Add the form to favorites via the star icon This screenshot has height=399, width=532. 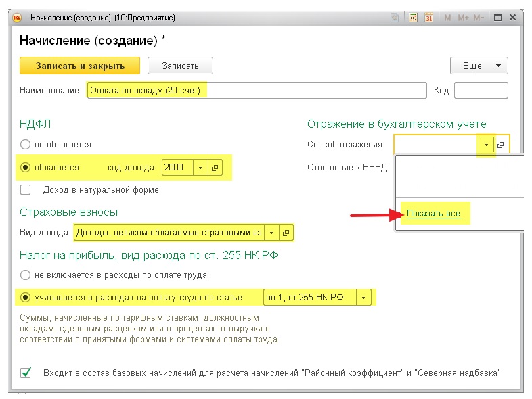pyautogui.click(x=395, y=18)
